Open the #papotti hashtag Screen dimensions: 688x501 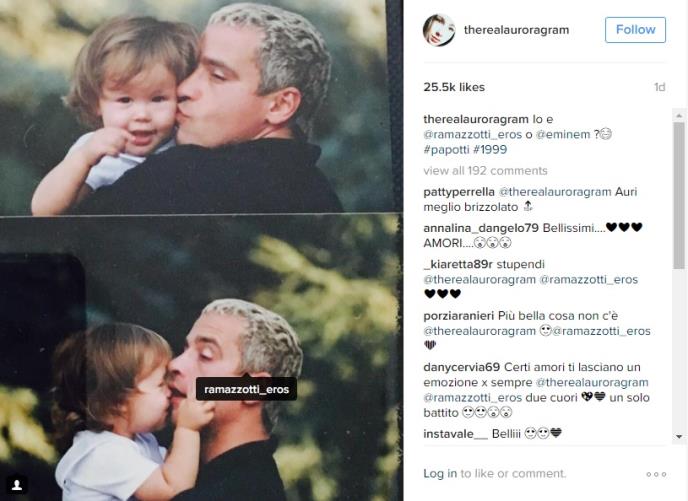448,150
